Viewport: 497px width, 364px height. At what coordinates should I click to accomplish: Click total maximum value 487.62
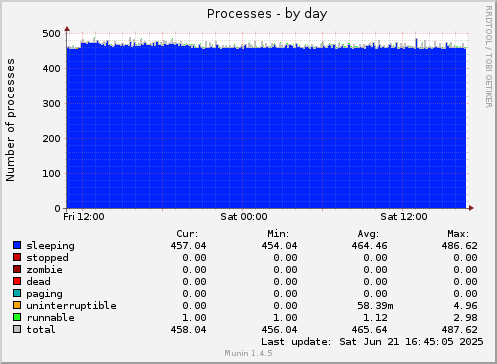(x=459, y=330)
